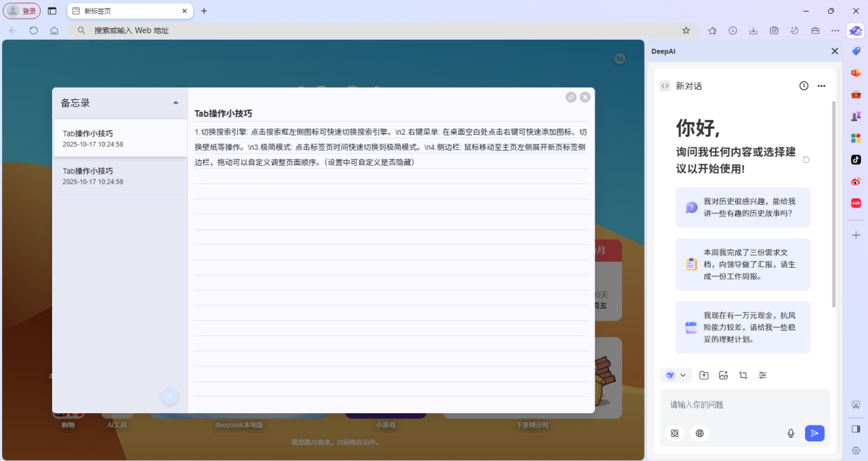Open DeepAI conversation history clock icon

(804, 86)
